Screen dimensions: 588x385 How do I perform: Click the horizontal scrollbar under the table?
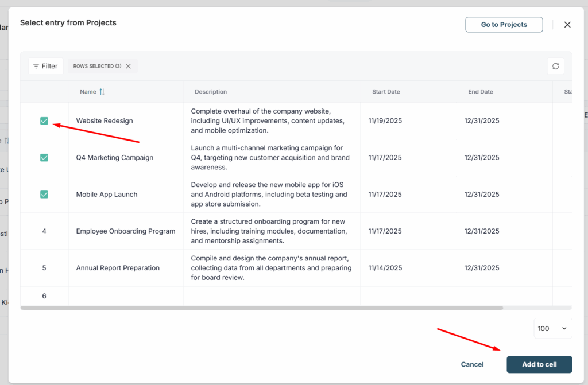[262, 308]
